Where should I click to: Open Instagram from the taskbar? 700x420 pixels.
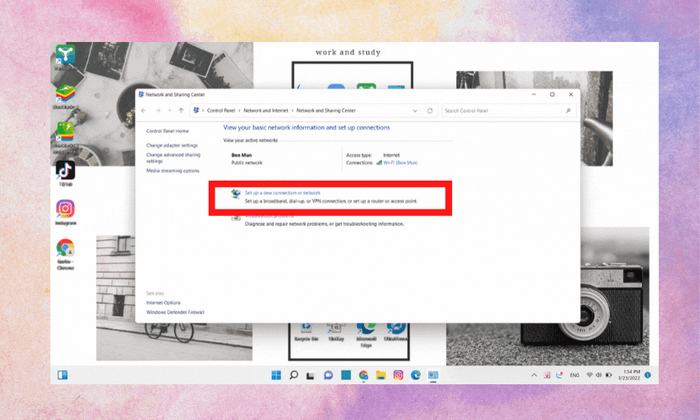click(x=398, y=375)
